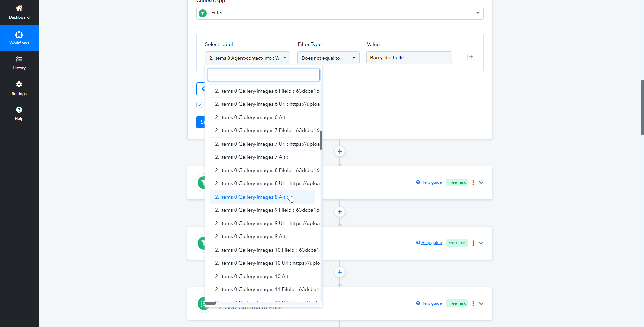Expand the Add Comma to Price step chevron
The width and height of the screenshot is (644, 327).
481,304
